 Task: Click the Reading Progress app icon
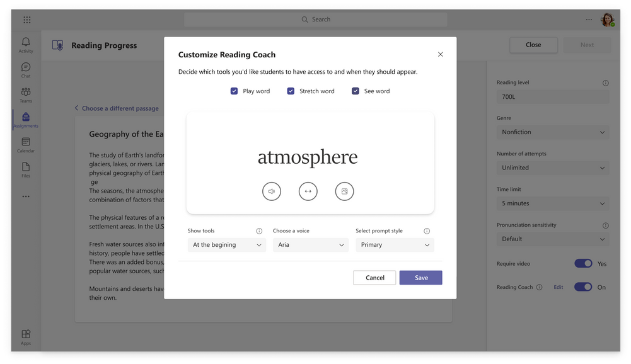click(x=57, y=45)
